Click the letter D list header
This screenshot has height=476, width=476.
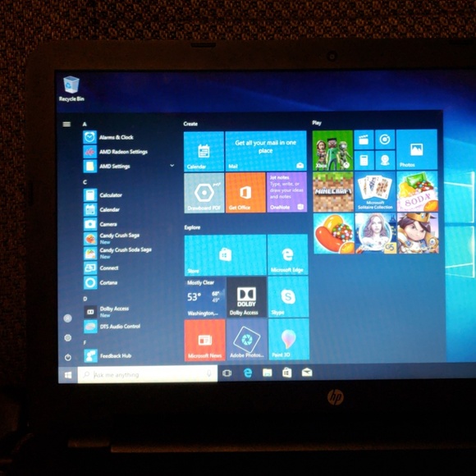(x=85, y=299)
